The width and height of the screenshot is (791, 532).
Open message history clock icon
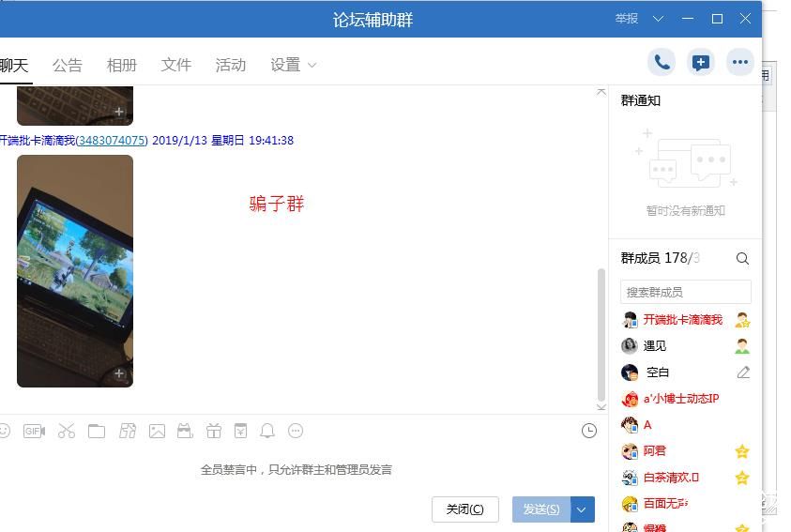pyautogui.click(x=589, y=431)
